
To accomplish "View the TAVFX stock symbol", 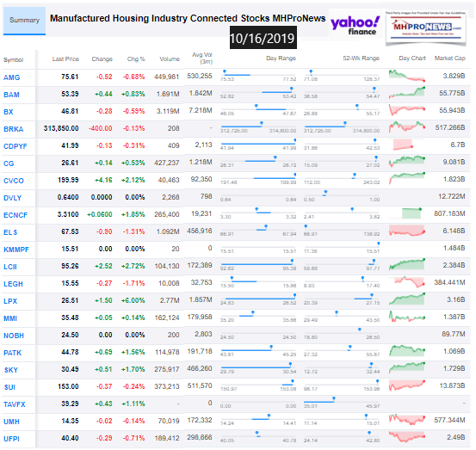I will (x=15, y=404).
